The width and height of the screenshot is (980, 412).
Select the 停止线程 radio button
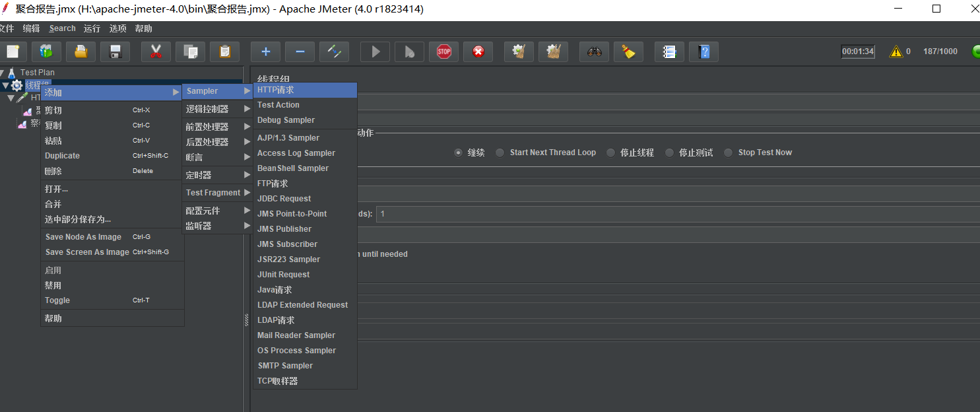click(610, 153)
